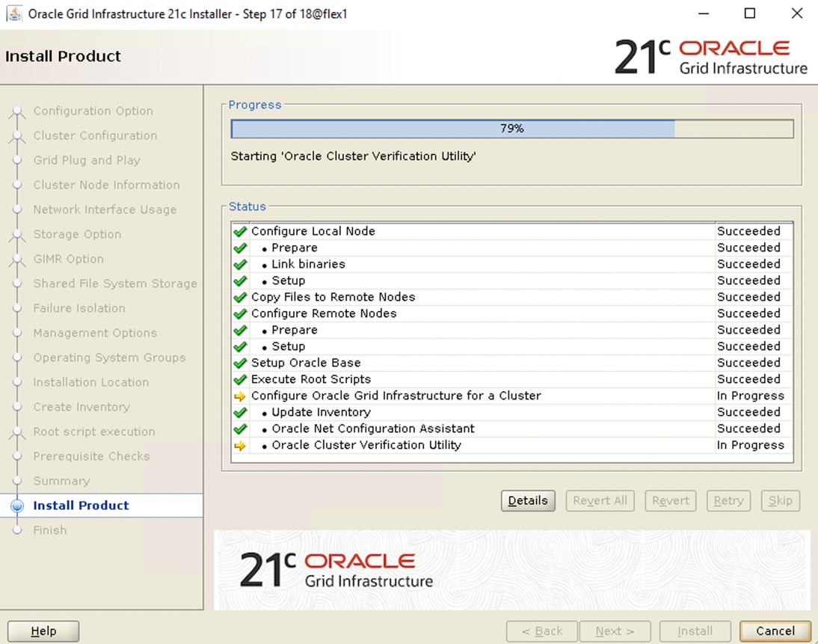Image resolution: width=818 pixels, height=644 pixels.
Task: Click the Install Product step bullet icon
Action: [17, 506]
